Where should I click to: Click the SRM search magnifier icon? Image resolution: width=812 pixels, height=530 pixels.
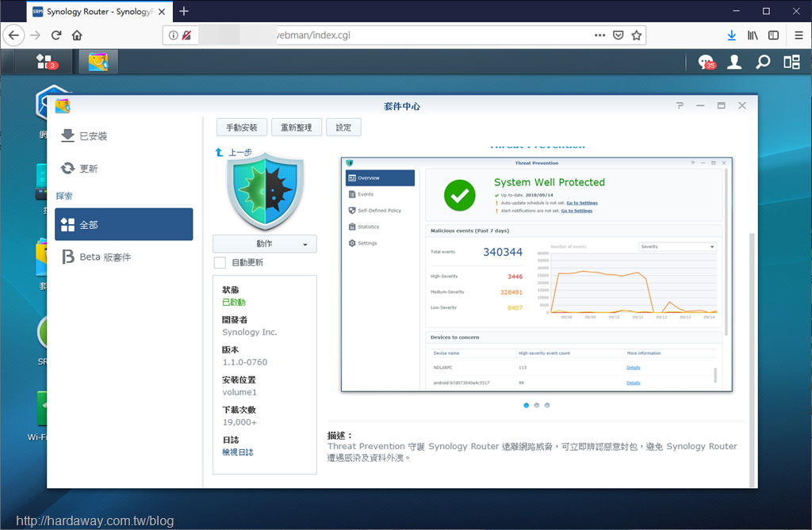point(762,62)
